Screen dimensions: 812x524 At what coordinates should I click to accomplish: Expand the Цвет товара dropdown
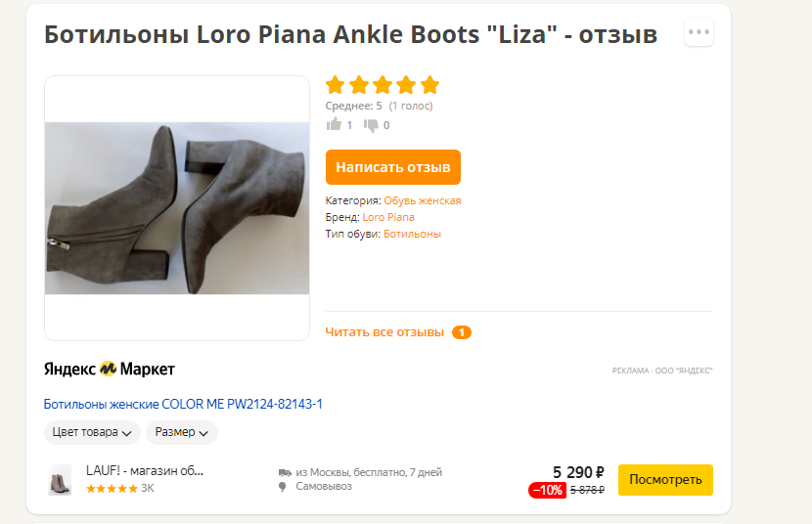pyautogui.click(x=92, y=432)
